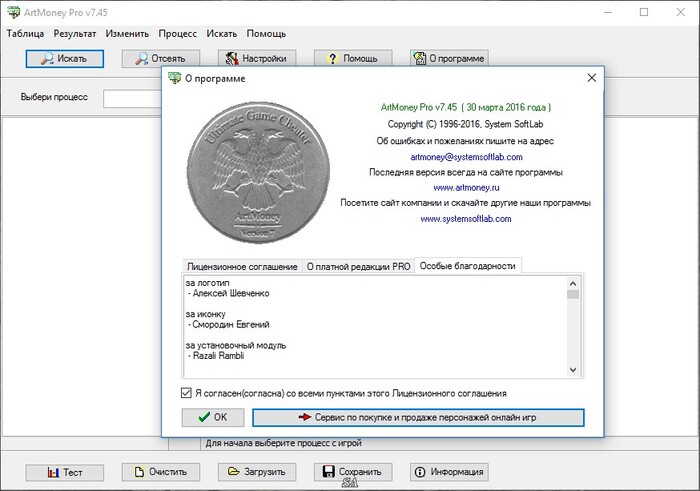Click artmoney@systemsoftlab.com email link
Screen dimensions: 700x491
pyautogui.click(x=466, y=157)
